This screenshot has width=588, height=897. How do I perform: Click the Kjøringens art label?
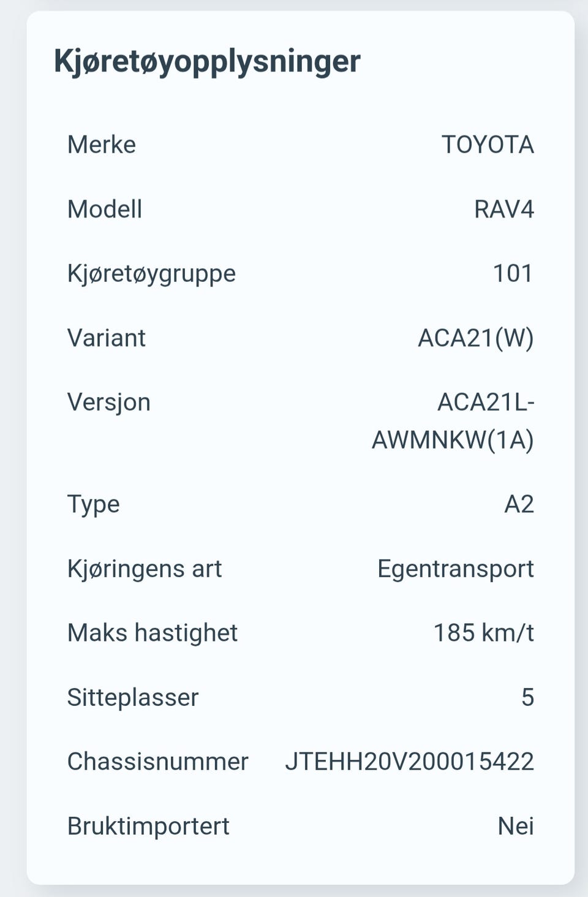pyautogui.click(x=145, y=569)
